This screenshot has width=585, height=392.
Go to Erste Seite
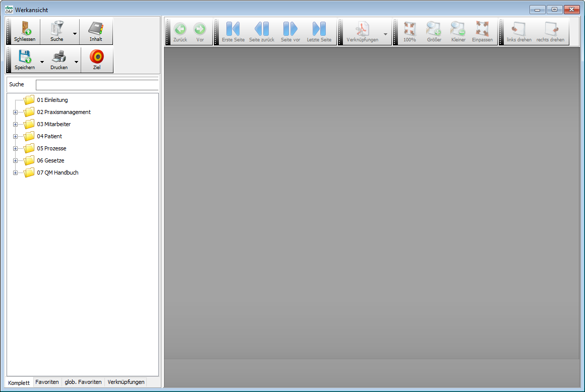(x=233, y=29)
